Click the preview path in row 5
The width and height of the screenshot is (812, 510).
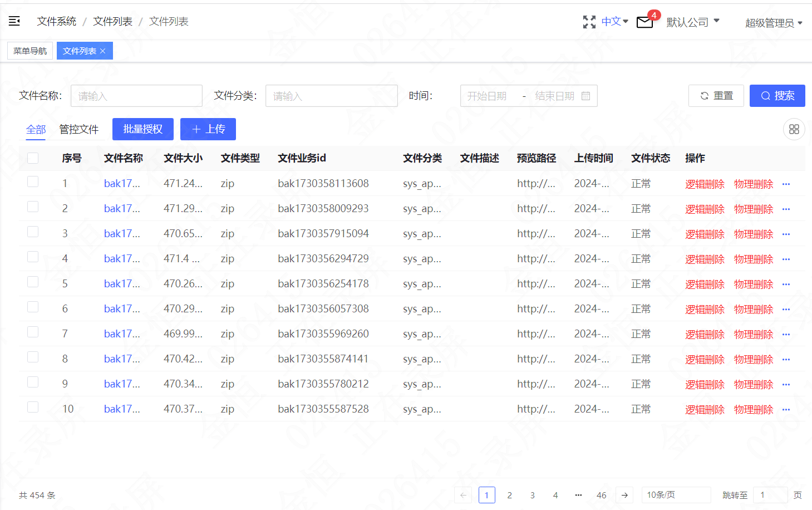point(536,284)
